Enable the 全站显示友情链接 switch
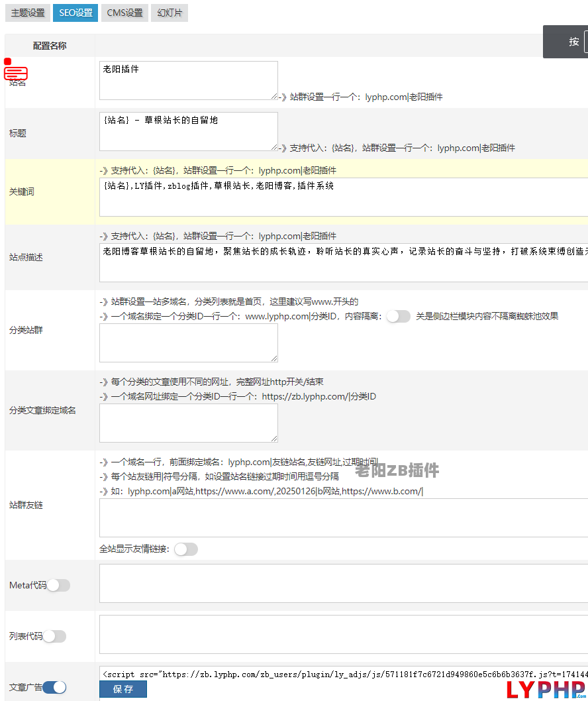This screenshot has width=588, height=701. tap(186, 549)
